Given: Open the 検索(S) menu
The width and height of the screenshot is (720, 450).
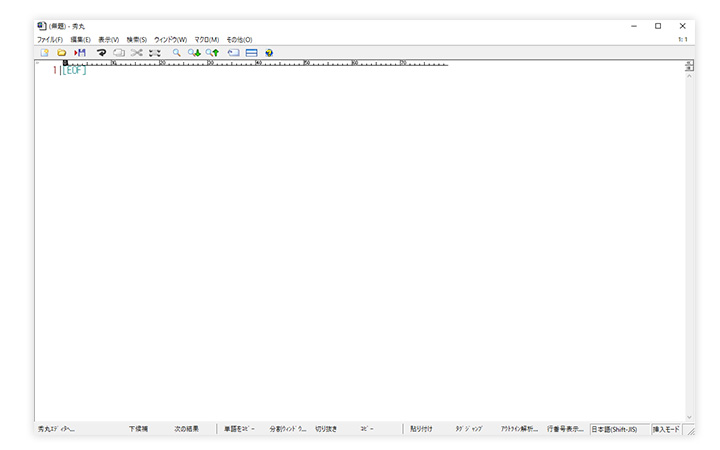Looking at the screenshot, I should (136, 39).
